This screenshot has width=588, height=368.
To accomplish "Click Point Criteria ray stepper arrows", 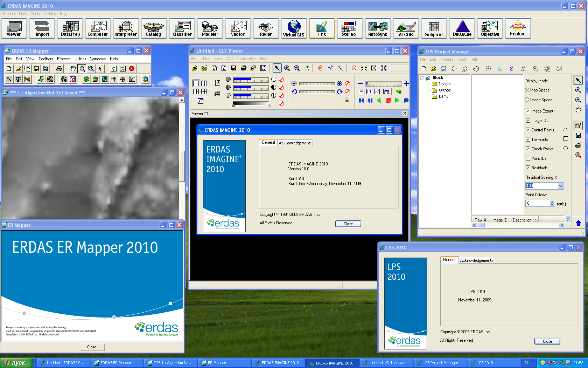I will [552, 203].
